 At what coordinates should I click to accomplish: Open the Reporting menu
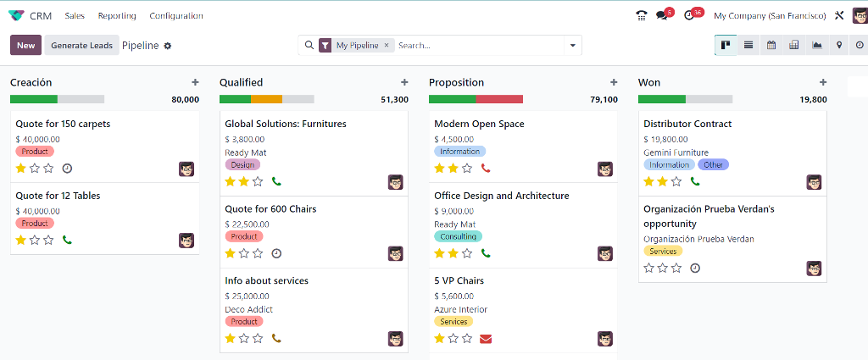click(117, 15)
